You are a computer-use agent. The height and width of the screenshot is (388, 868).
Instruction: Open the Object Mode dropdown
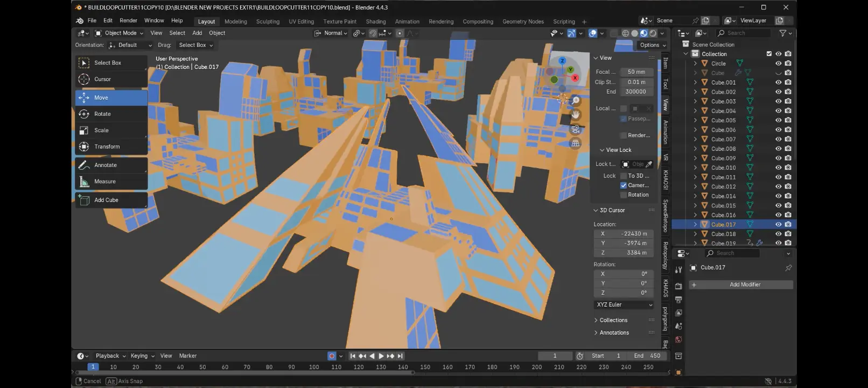pyautogui.click(x=120, y=33)
